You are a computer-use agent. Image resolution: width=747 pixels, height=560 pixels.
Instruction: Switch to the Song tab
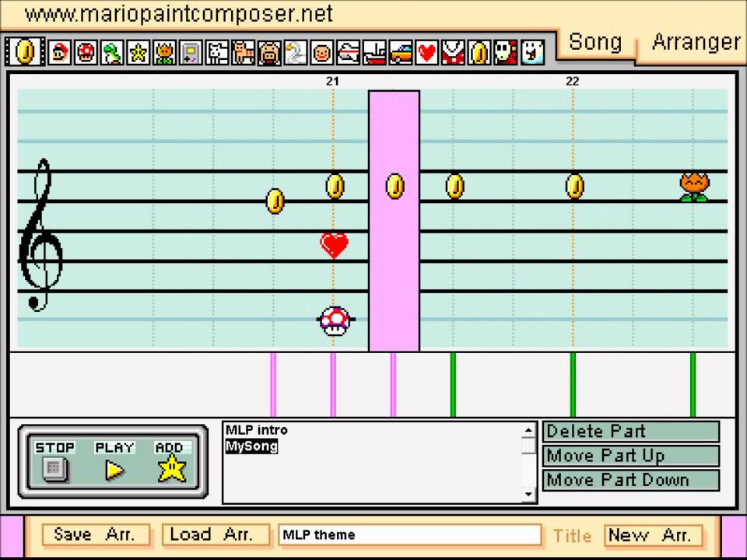[x=595, y=42]
